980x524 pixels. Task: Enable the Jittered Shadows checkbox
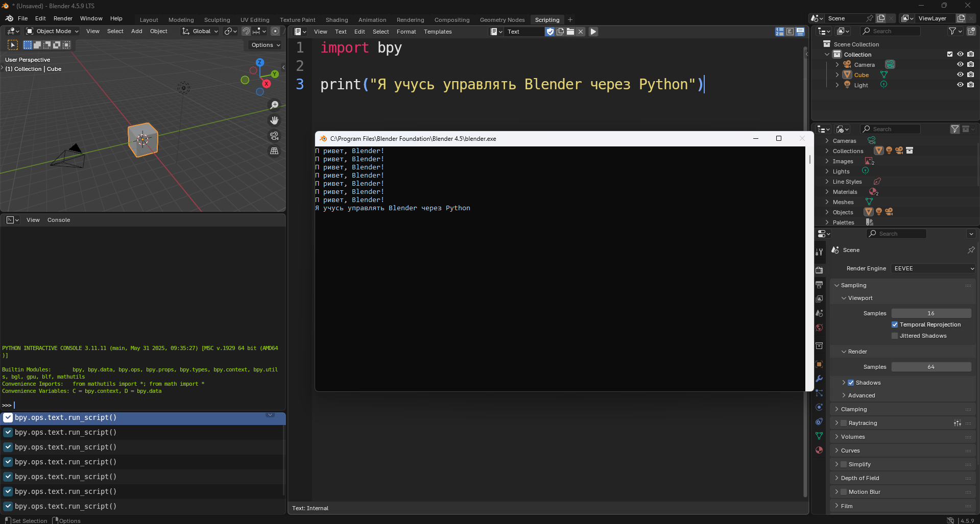coord(895,336)
